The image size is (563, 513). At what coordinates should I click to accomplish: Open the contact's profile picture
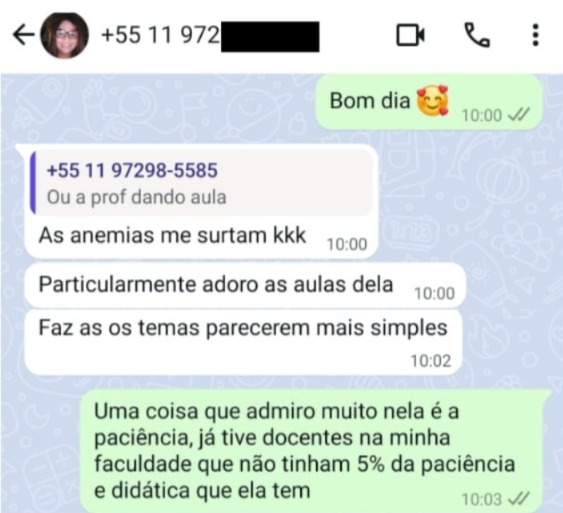click(x=64, y=35)
